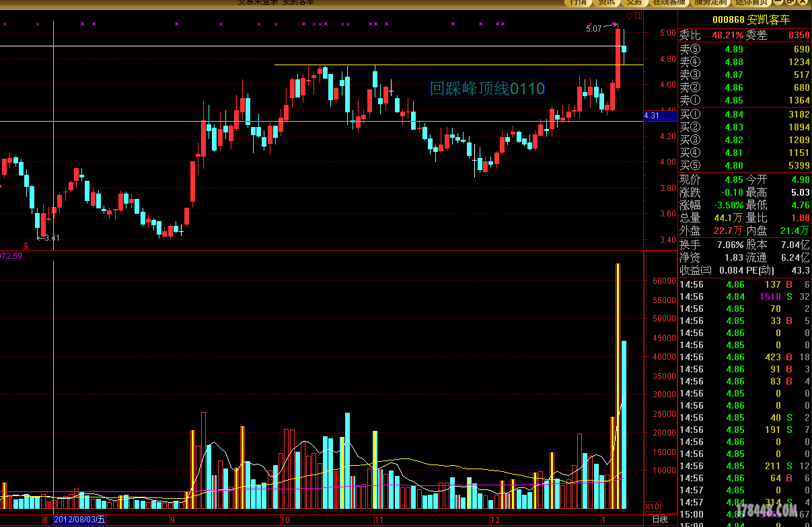Click the red S marker below candles
This screenshot has height=527, width=812.
(x=26, y=246)
